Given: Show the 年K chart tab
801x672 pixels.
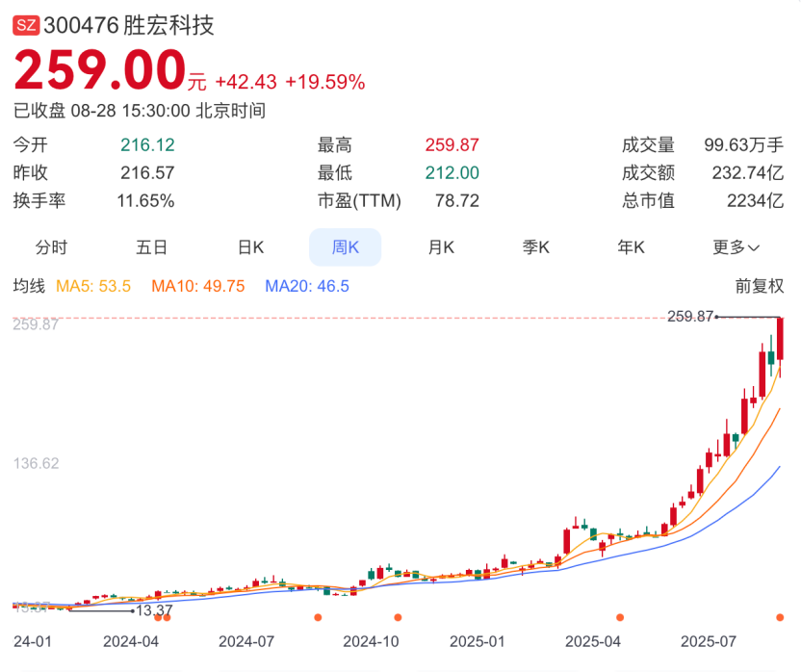Looking at the screenshot, I should coord(631,247).
